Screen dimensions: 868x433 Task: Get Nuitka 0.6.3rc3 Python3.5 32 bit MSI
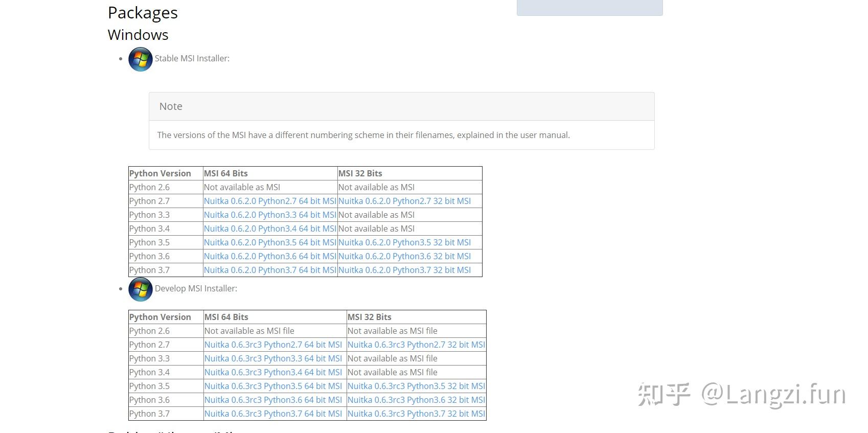tap(416, 386)
